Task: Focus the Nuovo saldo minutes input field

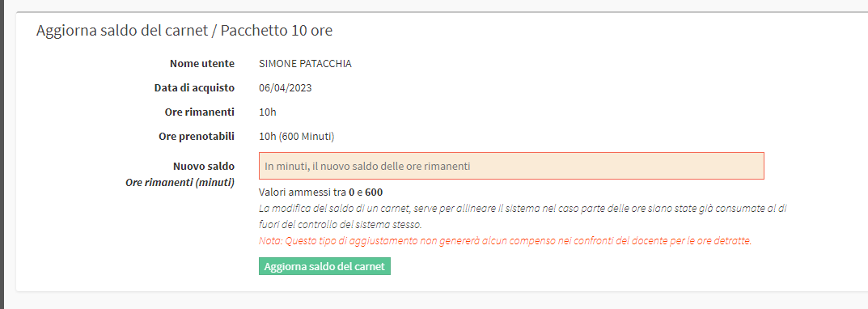Action: click(511, 166)
